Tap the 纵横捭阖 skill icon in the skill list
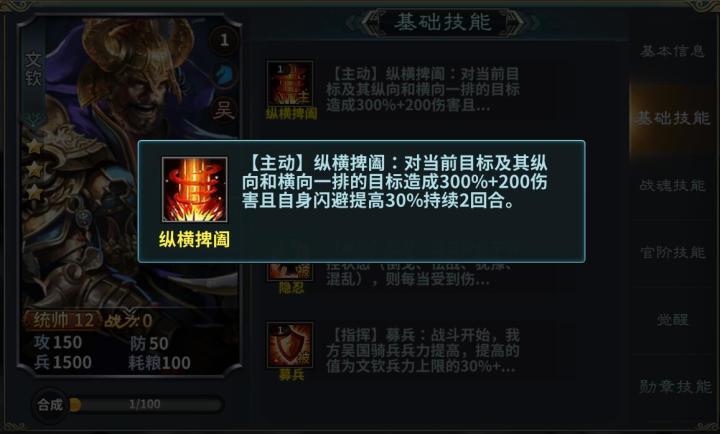 290,84
